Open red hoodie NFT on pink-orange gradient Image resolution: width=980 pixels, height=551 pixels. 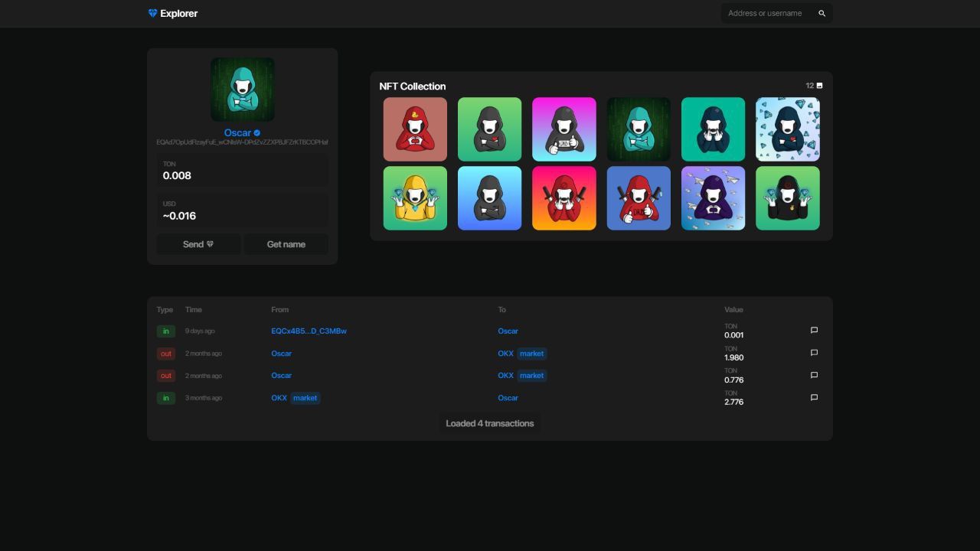(x=564, y=198)
